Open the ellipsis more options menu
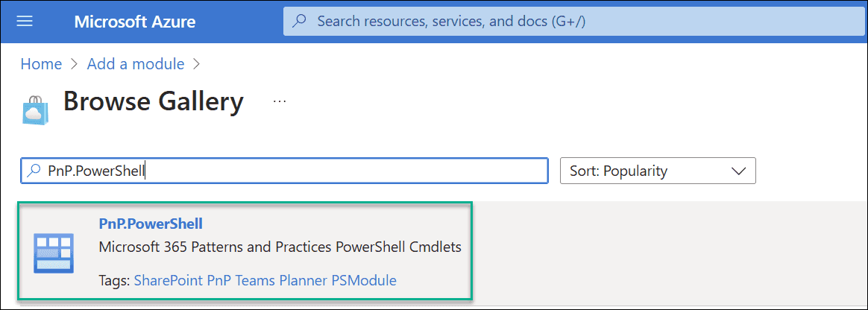 280,102
